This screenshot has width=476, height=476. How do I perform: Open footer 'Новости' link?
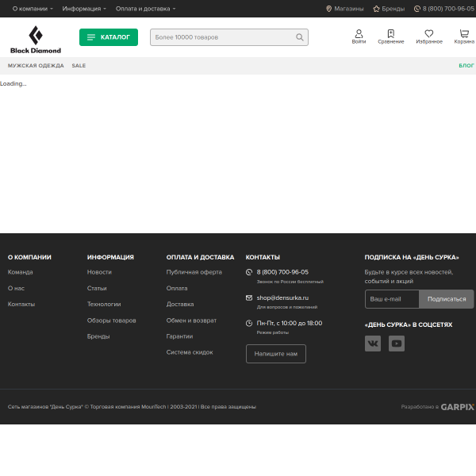click(x=99, y=272)
